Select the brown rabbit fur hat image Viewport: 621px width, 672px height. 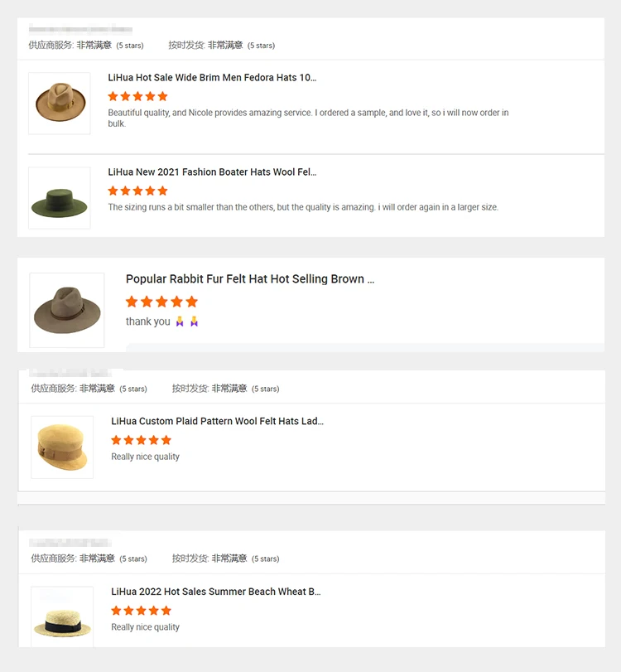[x=67, y=310]
